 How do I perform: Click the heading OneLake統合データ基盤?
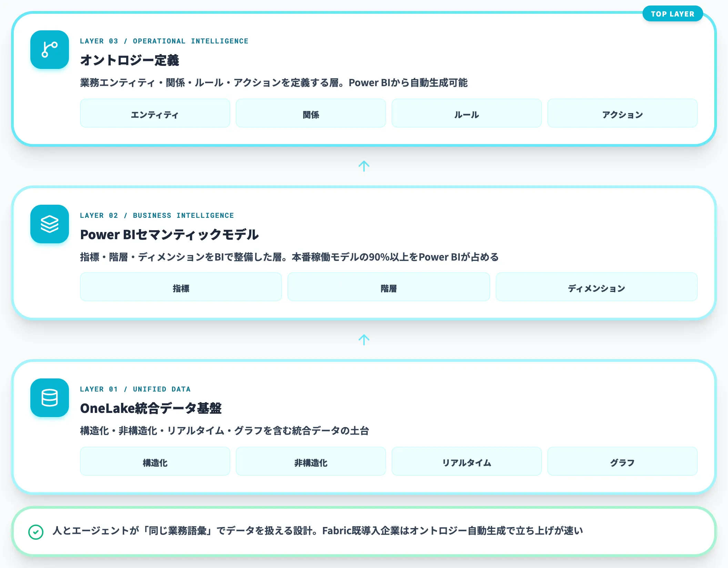tap(151, 408)
